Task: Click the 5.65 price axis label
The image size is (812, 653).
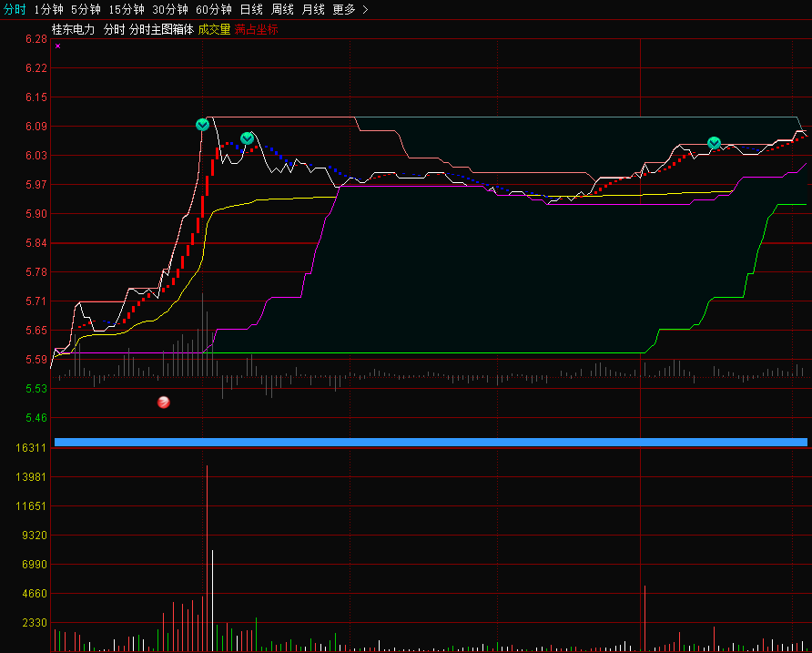Action: pos(36,330)
